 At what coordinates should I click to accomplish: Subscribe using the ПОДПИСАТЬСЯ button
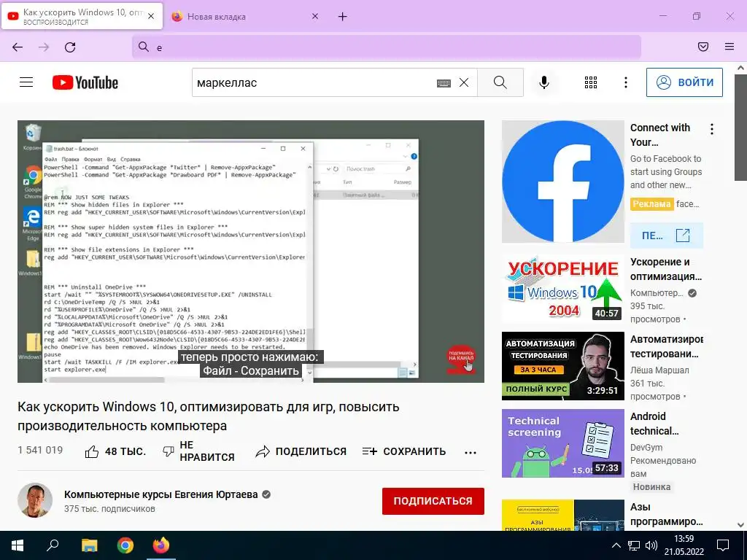point(433,501)
